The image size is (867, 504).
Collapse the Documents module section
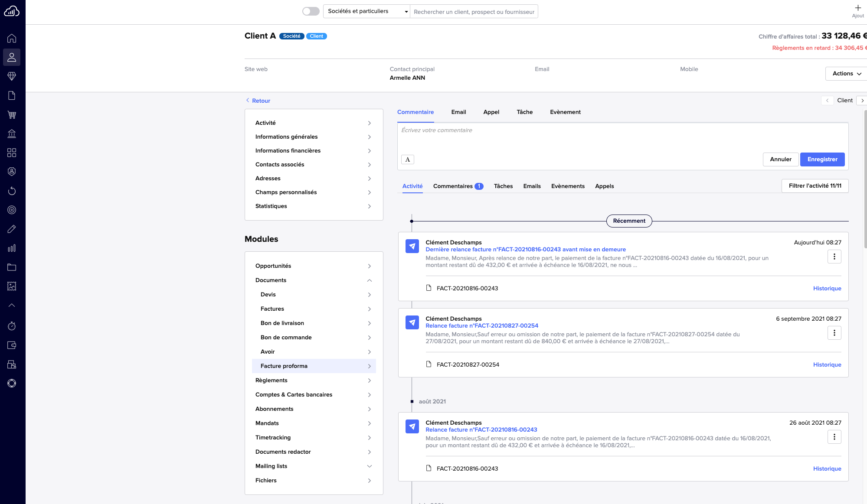tap(369, 280)
